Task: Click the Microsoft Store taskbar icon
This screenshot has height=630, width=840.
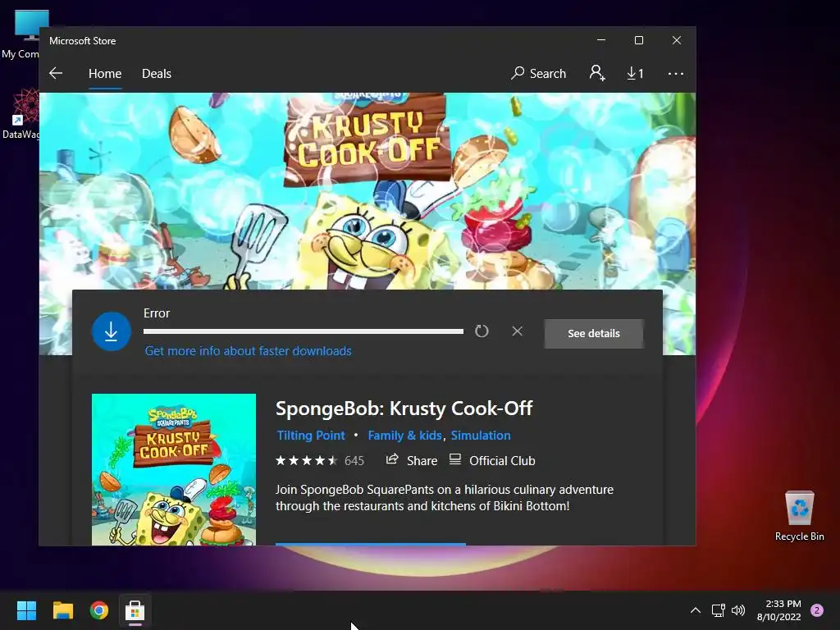Action: coord(135,610)
